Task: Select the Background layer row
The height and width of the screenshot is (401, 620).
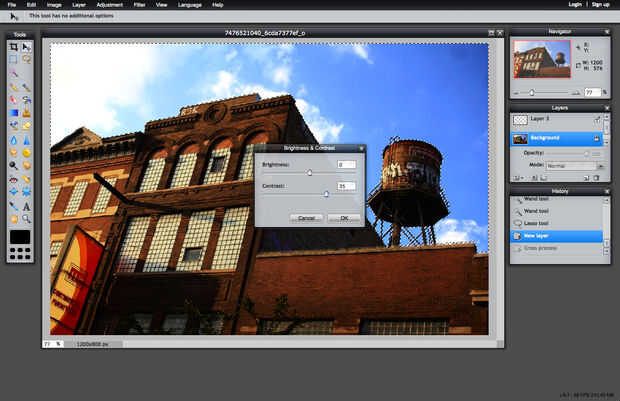Action: (x=557, y=138)
